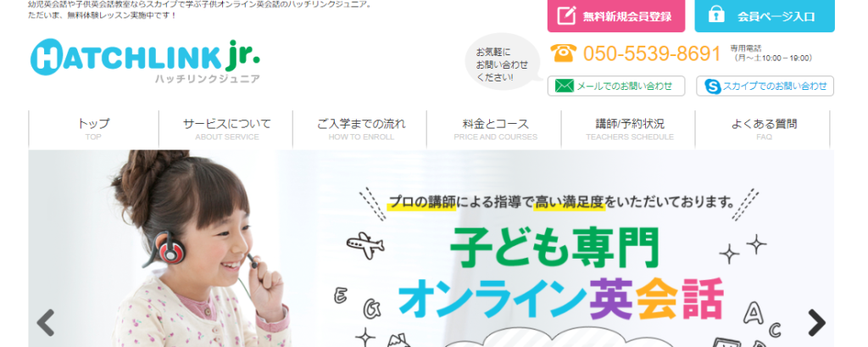Viewport: 868px width, 347px height.
Task: Open 講師/予約状況 menu item
Action: tap(629, 129)
